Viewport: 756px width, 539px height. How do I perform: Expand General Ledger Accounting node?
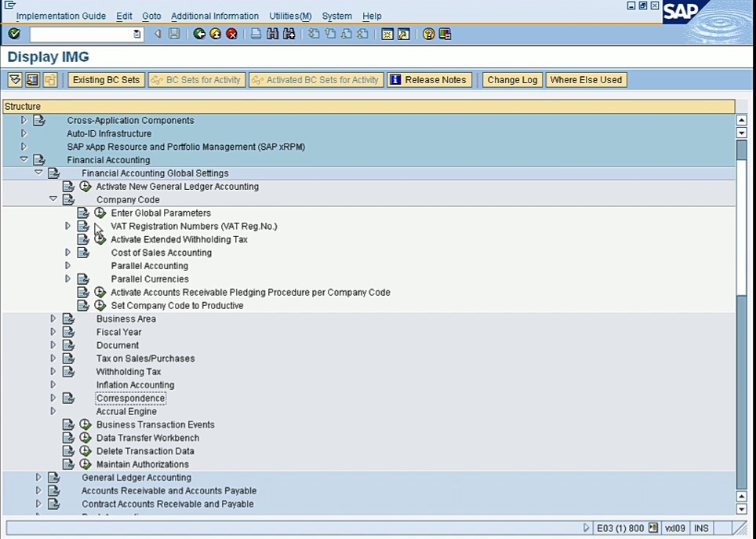point(39,477)
